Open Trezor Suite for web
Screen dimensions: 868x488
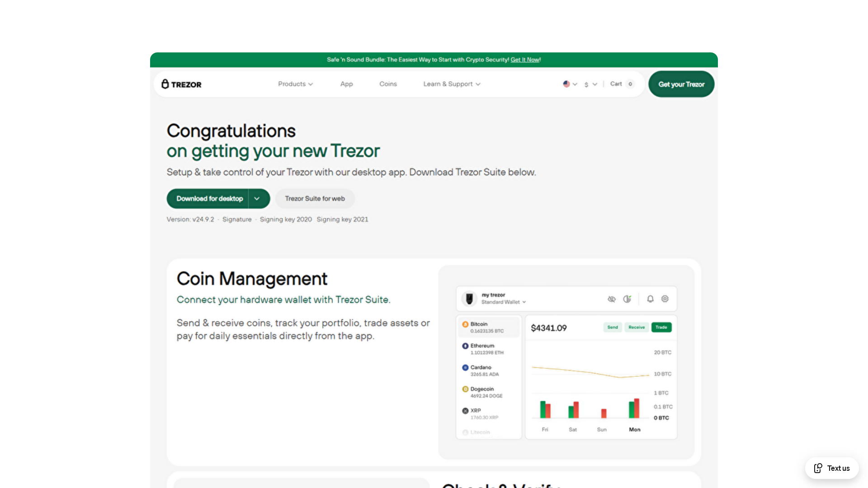point(315,199)
